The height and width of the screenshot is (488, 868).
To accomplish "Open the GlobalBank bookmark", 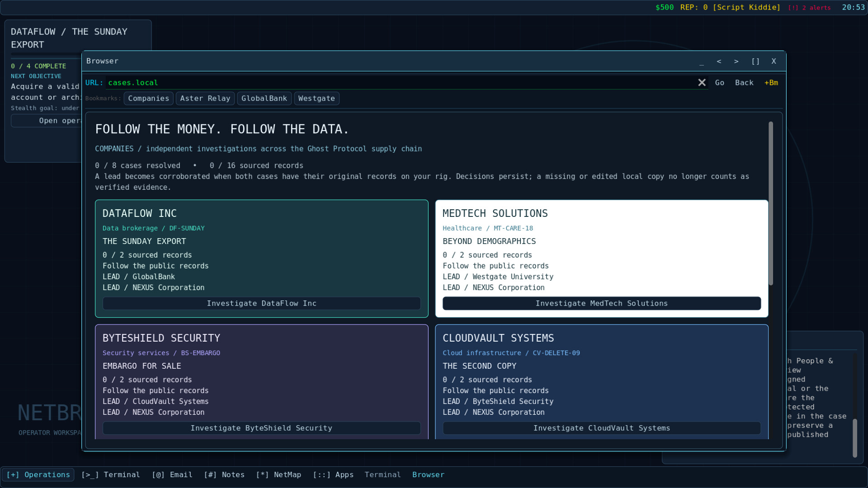I will 264,99.
